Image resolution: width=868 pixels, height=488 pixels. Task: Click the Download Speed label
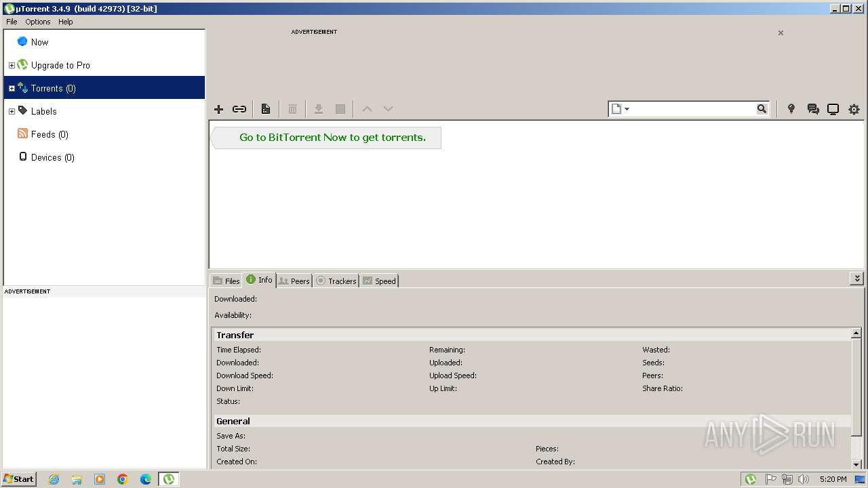pyautogui.click(x=245, y=375)
